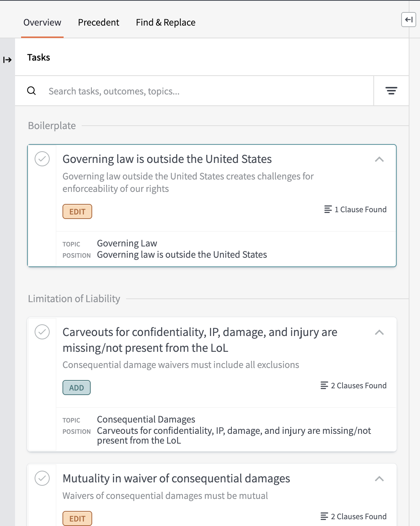Click EDIT button on Mutuality task
This screenshot has width=420, height=526.
[77, 518]
